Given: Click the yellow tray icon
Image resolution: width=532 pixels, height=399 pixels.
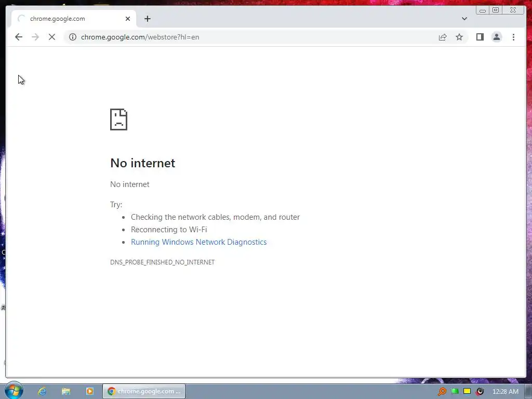Looking at the screenshot, I should point(467,391).
